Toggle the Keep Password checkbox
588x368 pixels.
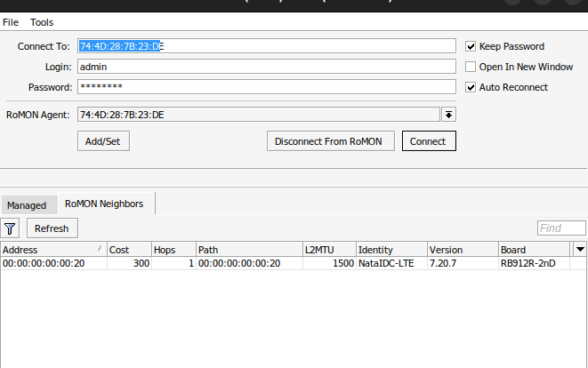[x=471, y=46]
